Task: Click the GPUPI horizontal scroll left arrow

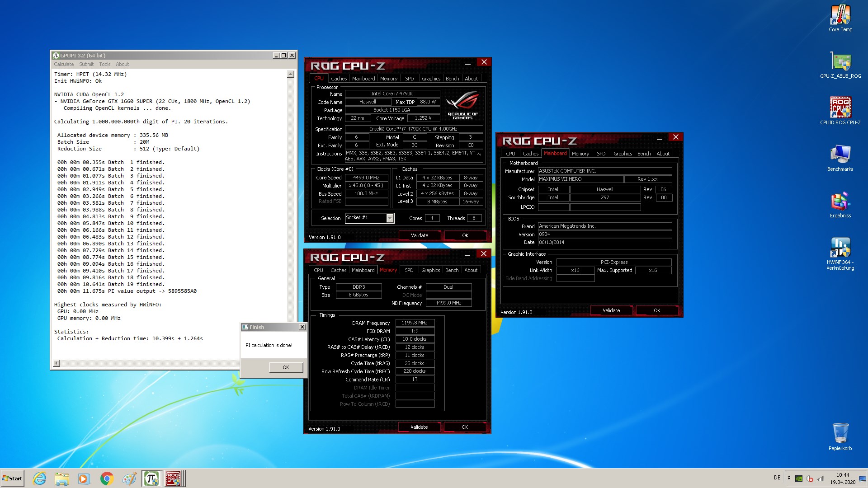Action: [57, 363]
